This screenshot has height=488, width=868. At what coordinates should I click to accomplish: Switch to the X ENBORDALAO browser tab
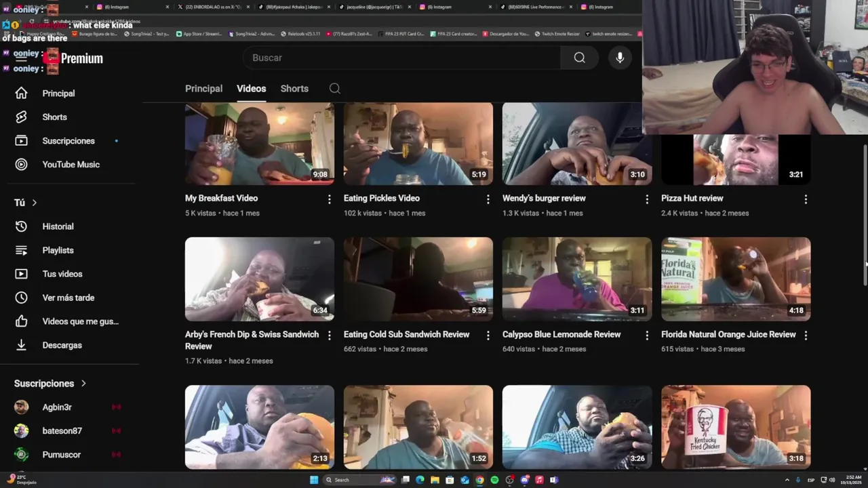214,7
